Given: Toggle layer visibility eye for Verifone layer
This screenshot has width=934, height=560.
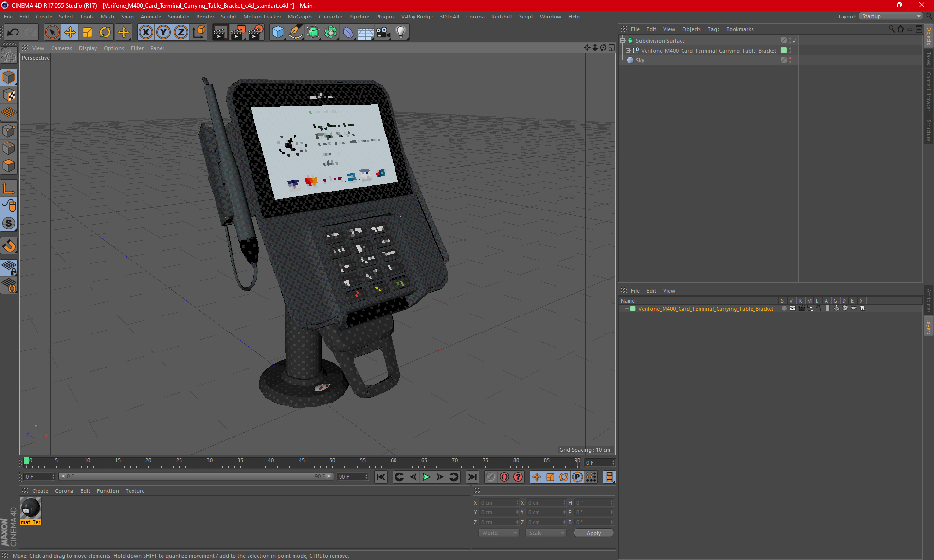Looking at the screenshot, I should (x=792, y=309).
